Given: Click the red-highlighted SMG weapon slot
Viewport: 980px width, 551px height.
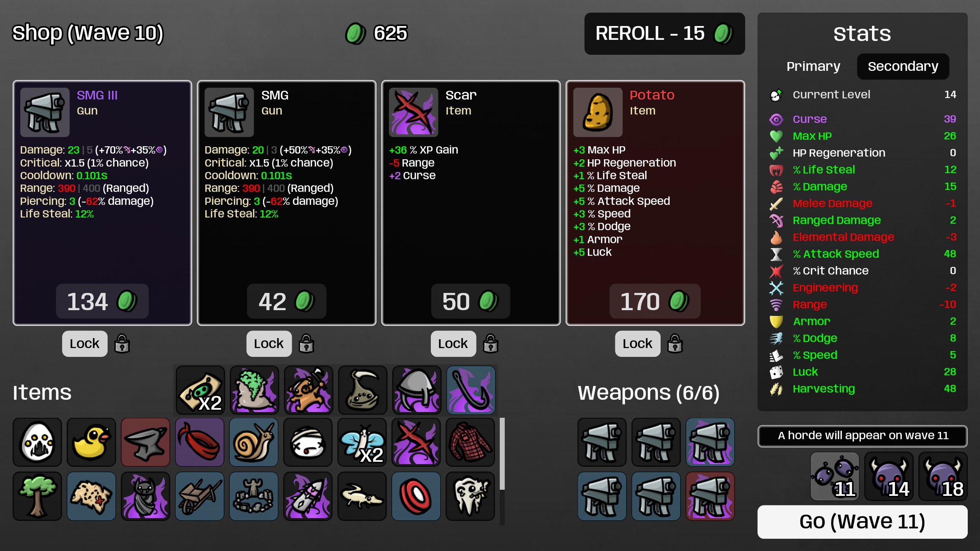Looking at the screenshot, I should pyautogui.click(x=710, y=496).
